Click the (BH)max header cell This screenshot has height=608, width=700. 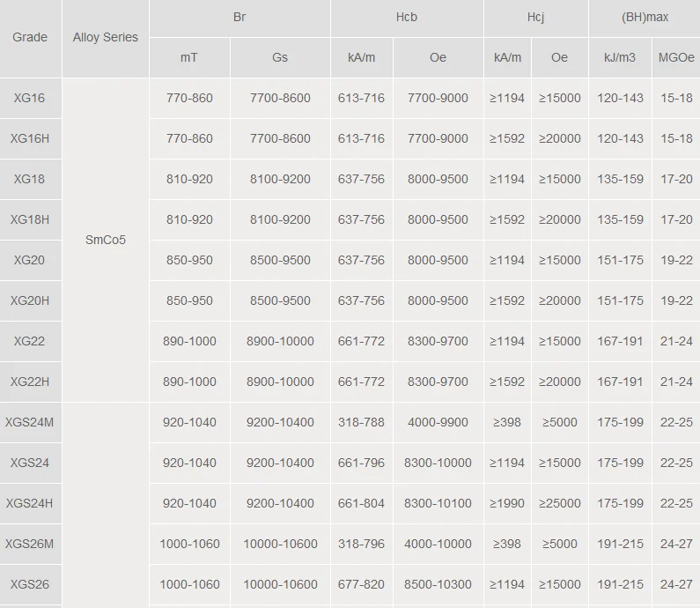pos(645,18)
